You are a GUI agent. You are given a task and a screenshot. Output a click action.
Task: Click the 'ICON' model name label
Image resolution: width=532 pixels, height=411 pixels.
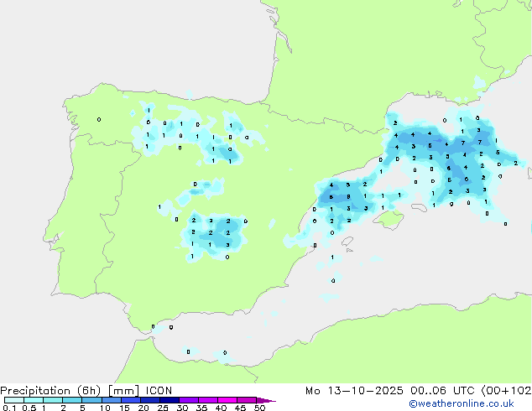[x=159, y=391]
